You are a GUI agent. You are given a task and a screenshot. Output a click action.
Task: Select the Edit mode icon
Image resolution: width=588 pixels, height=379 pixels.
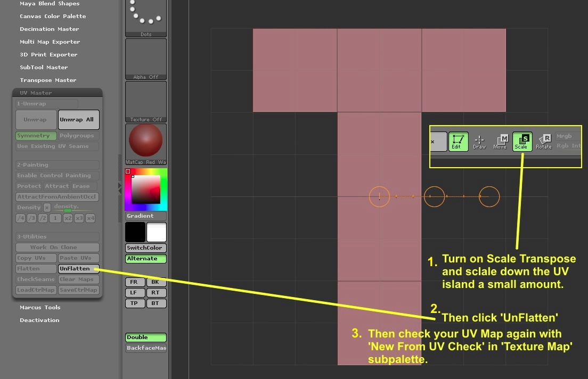pyautogui.click(x=459, y=141)
